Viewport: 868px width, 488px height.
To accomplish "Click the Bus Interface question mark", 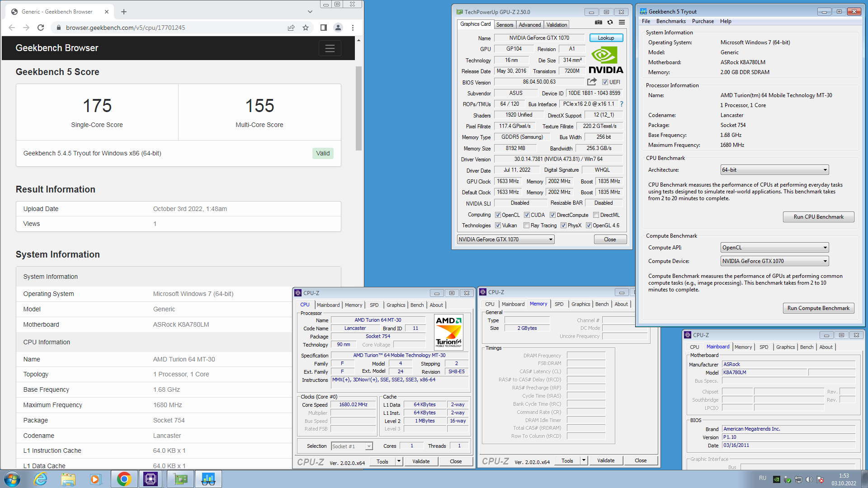I will [622, 104].
